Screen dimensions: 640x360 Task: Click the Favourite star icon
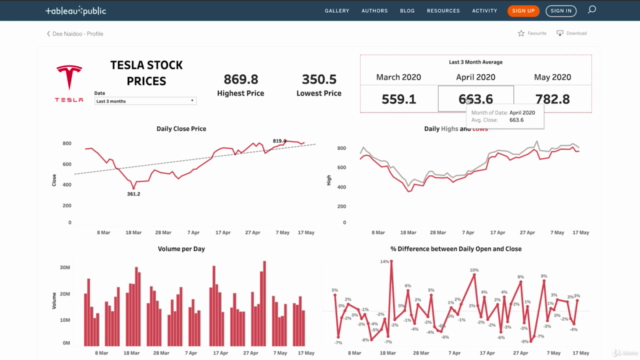pos(521,33)
